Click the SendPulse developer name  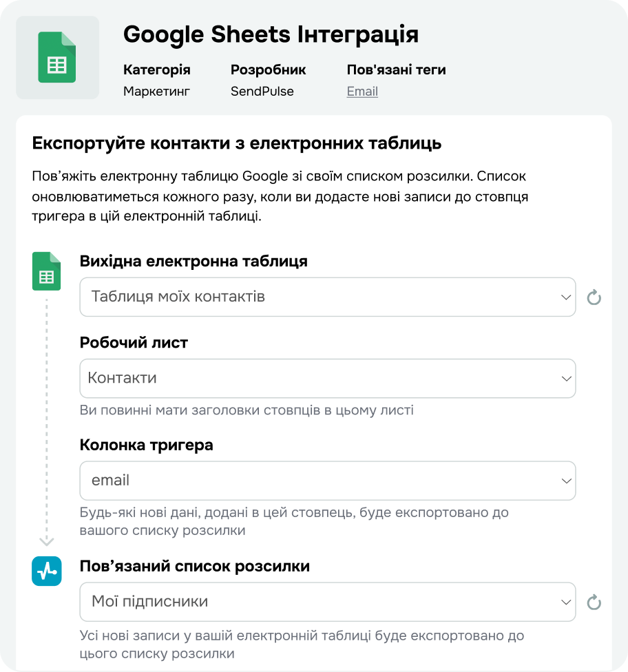coord(262,92)
